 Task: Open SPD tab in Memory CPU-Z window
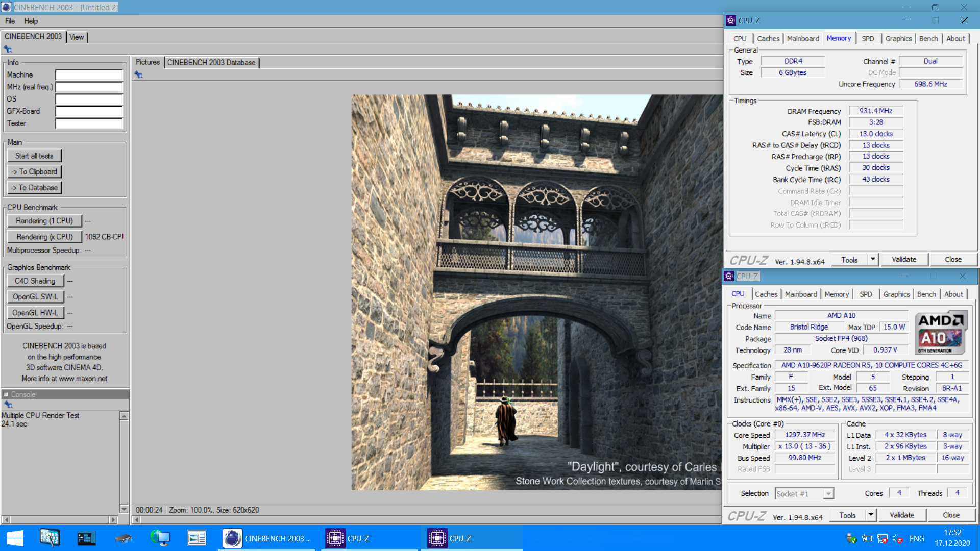coord(868,39)
